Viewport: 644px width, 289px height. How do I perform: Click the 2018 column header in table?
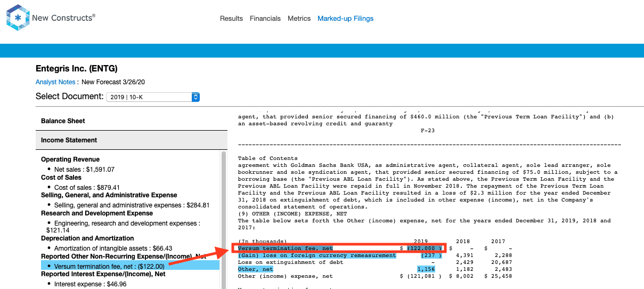[463, 242]
